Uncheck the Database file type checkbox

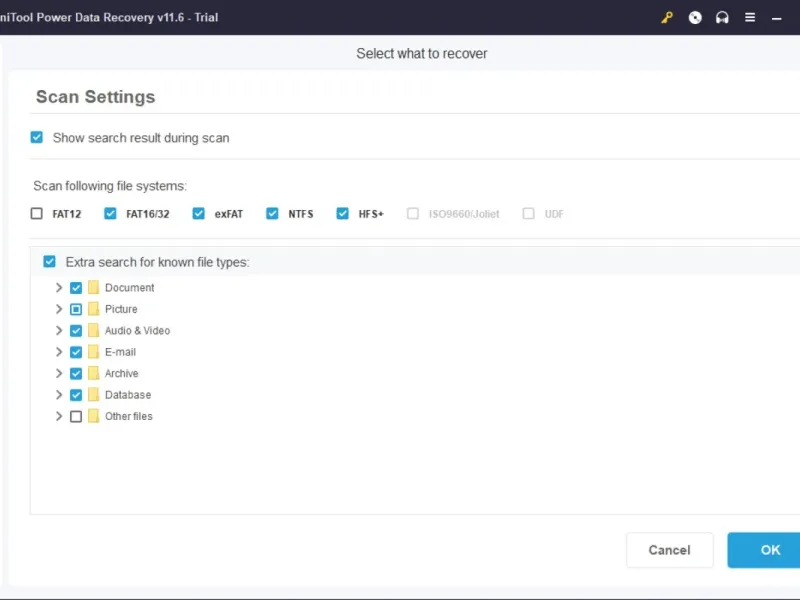76,395
